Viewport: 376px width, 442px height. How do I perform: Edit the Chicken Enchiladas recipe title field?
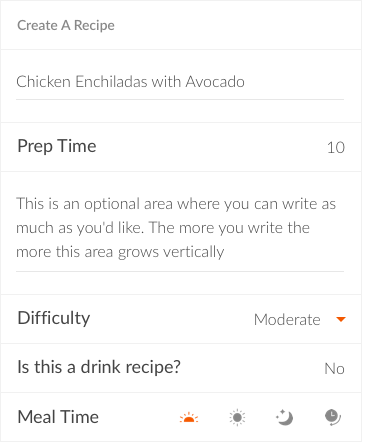pyautogui.click(x=180, y=82)
